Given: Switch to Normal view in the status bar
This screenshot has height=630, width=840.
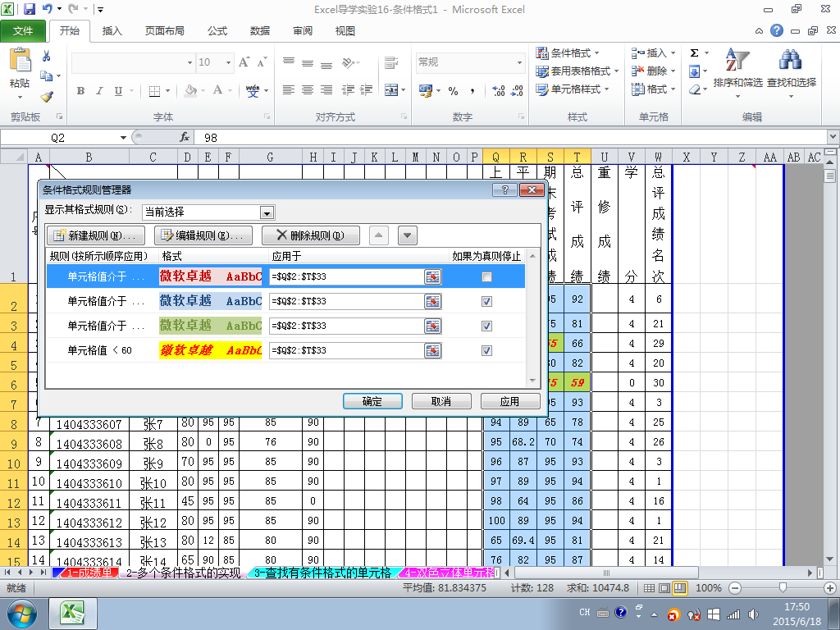Looking at the screenshot, I should pos(649,587).
